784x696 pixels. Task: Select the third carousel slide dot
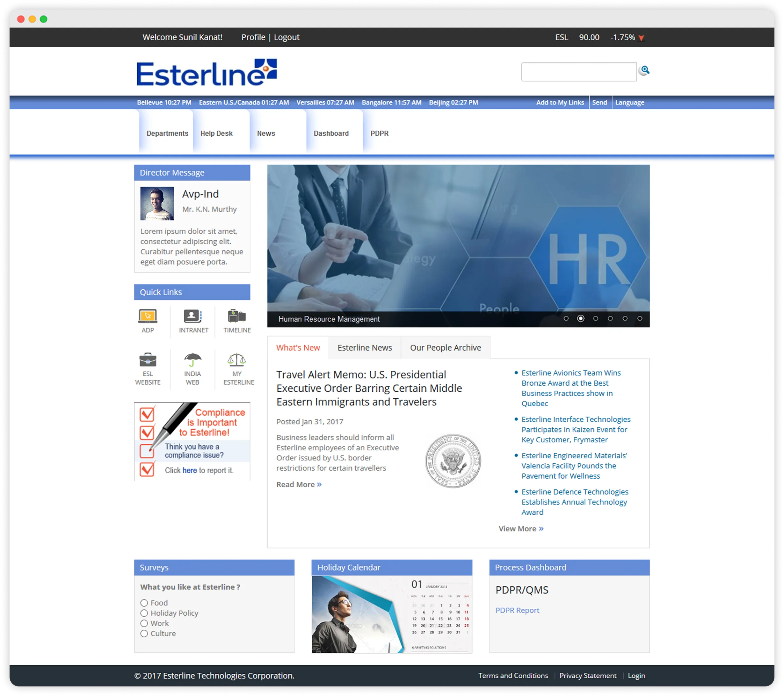click(x=596, y=319)
